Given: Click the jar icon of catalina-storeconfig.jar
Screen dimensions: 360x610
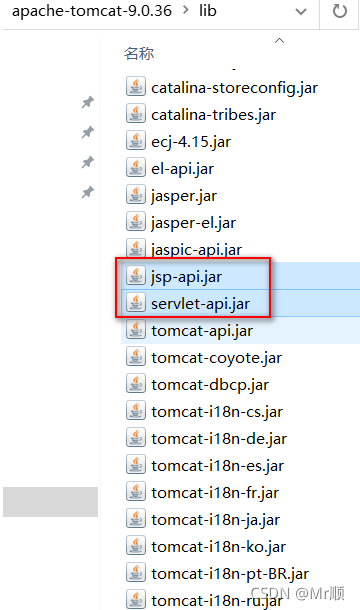Looking at the screenshot, I should (x=136, y=86).
